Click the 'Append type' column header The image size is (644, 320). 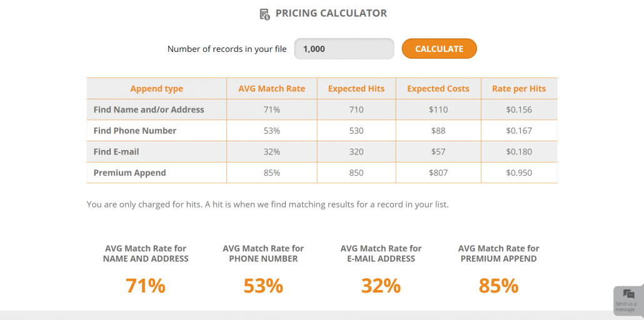tap(156, 89)
